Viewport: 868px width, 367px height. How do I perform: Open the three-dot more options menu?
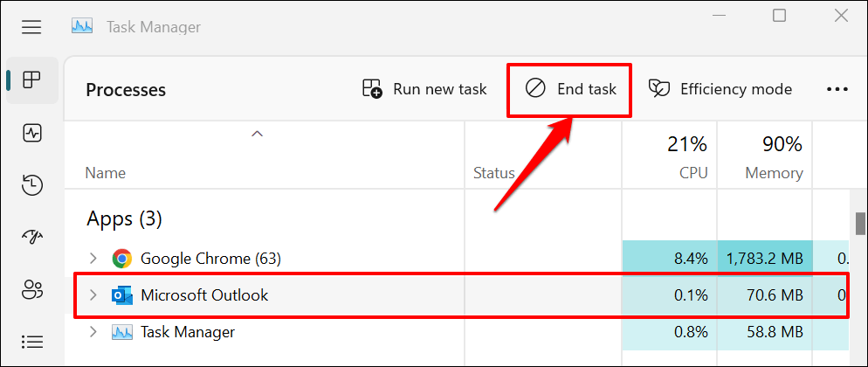click(837, 89)
